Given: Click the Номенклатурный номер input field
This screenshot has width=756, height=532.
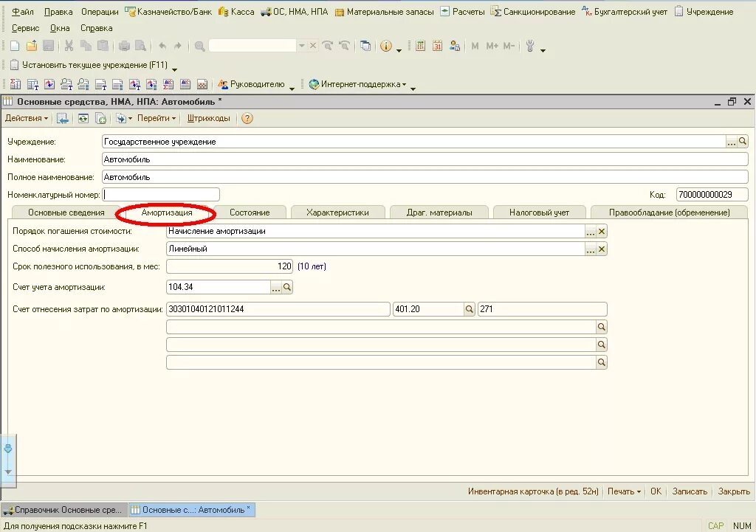Looking at the screenshot, I should click(x=161, y=195).
